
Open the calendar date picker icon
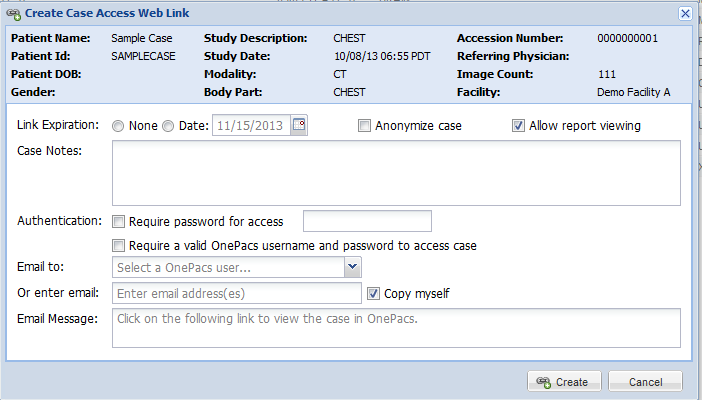click(x=299, y=125)
